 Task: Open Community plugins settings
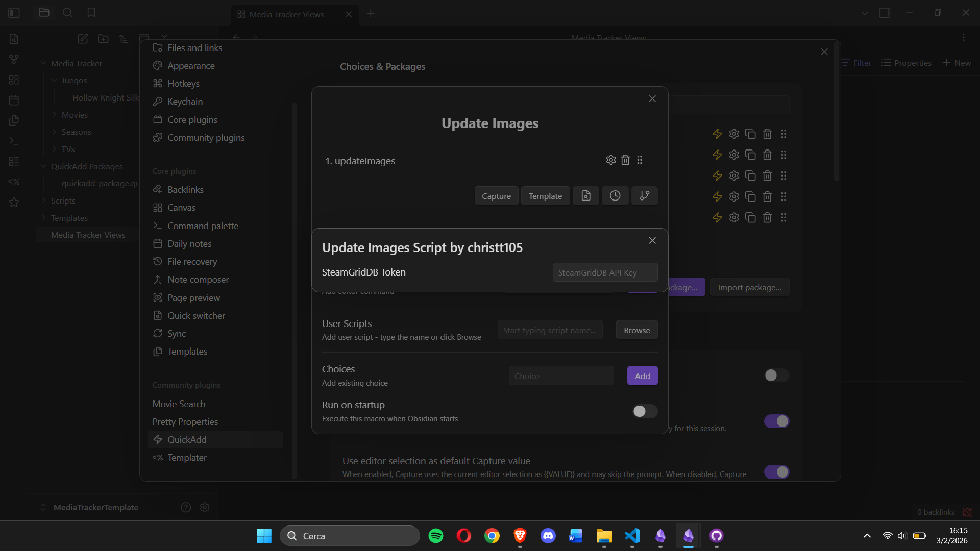(x=206, y=138)
